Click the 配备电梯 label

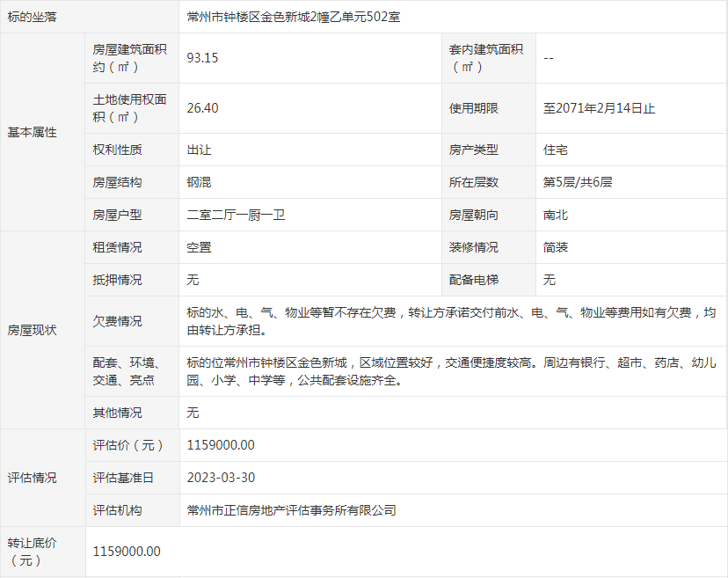click(474, 280)
